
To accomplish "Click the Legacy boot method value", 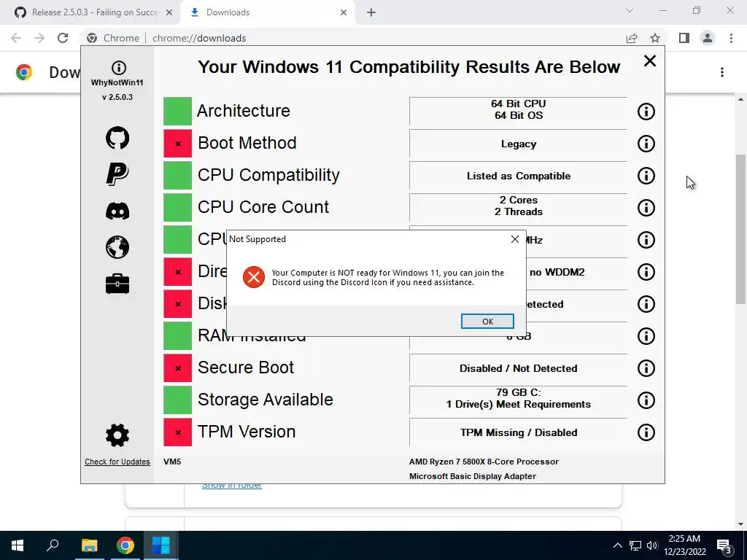I will [x=519, y=144].
